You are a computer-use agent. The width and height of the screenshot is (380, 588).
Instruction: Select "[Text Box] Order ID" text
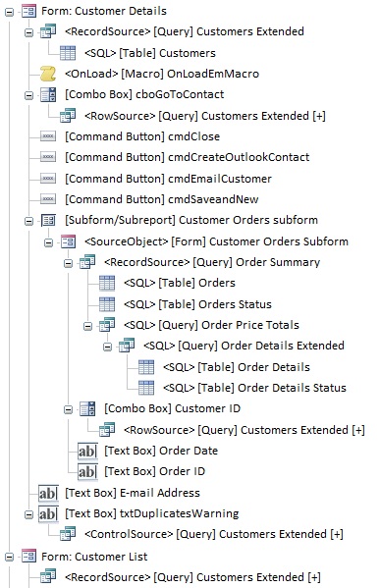pyautogui.click(x=154, y=471)
